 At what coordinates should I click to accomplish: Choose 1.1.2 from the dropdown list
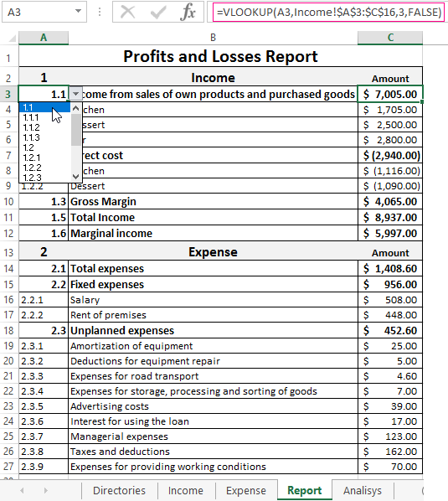click(x=44, y=127)
